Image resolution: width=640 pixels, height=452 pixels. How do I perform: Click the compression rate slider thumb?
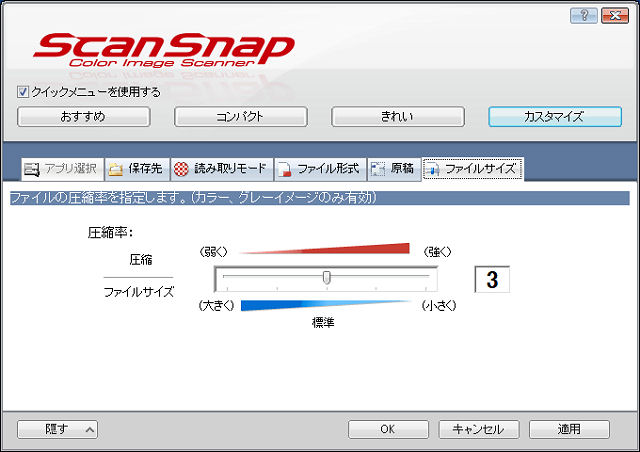click(327, 278)
